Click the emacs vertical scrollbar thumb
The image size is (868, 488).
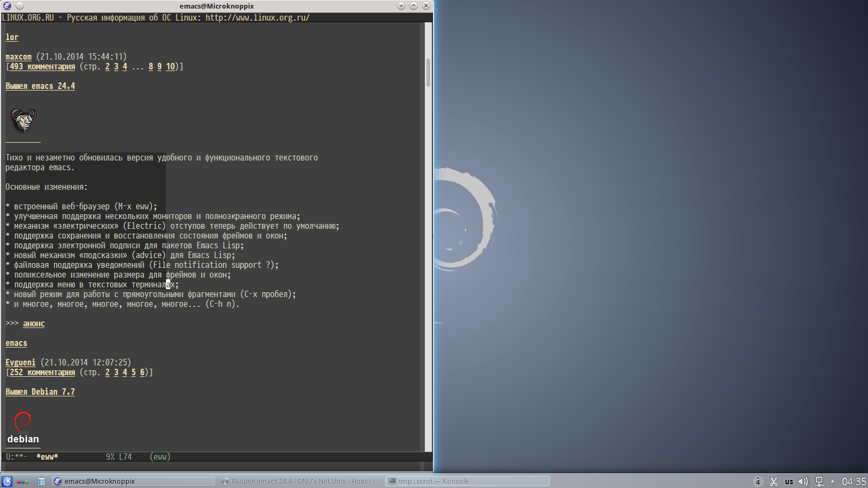[428, 73]
